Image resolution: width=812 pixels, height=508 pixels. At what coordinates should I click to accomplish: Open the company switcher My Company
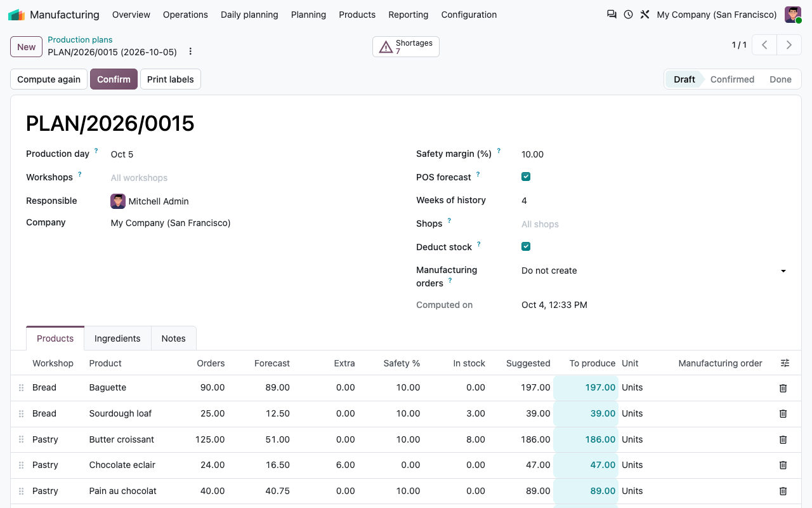[717, 15]
